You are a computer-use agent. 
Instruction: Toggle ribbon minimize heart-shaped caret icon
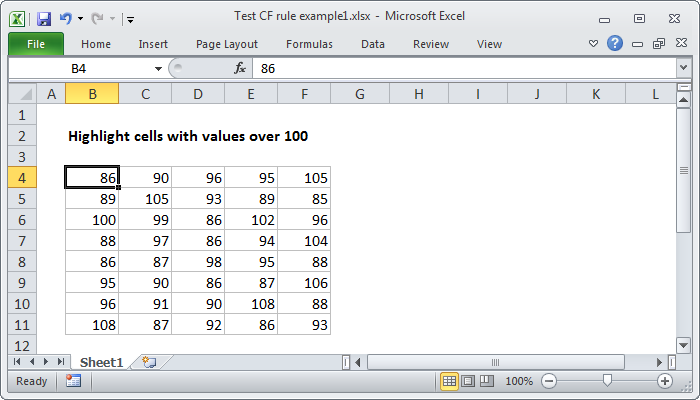click(593, 44)
